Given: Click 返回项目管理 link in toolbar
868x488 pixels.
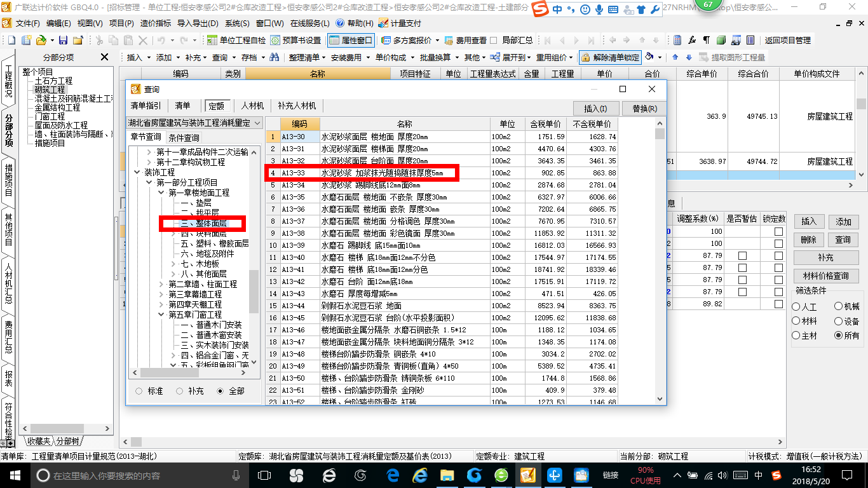Looking at the screenshot, I should pos(788,40).
